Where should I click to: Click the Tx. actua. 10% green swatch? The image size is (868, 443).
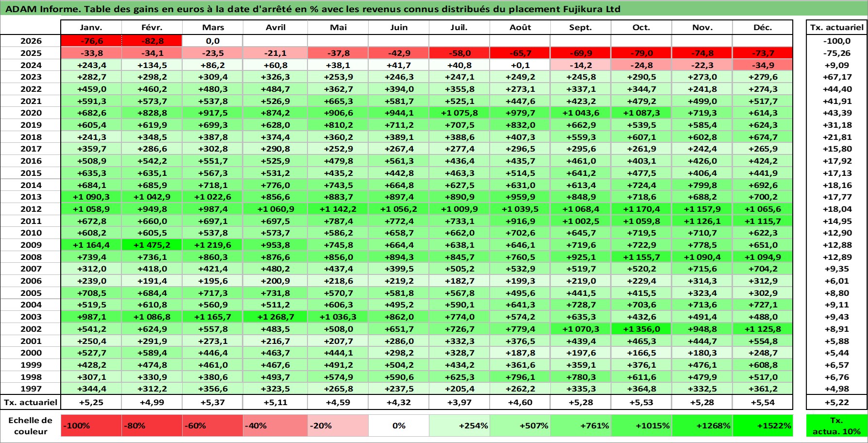[836, 426]
